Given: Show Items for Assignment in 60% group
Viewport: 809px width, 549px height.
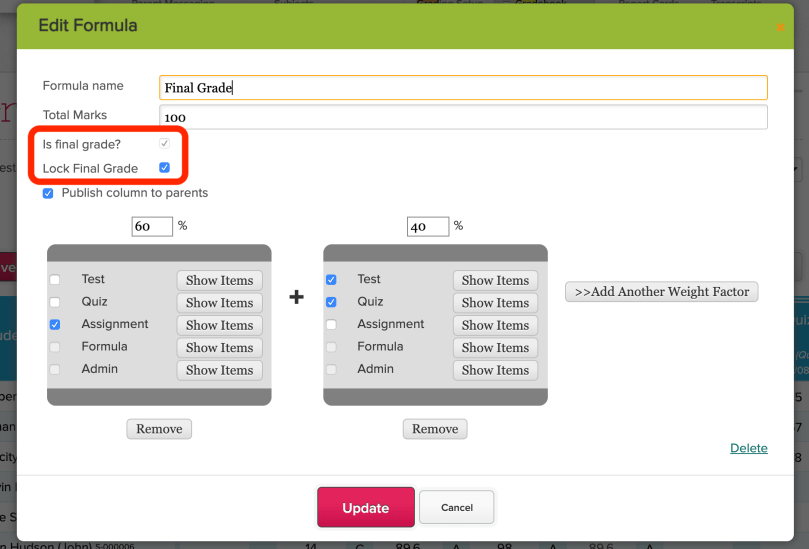Looking at the screenshot, I should (x=219, y=325).
